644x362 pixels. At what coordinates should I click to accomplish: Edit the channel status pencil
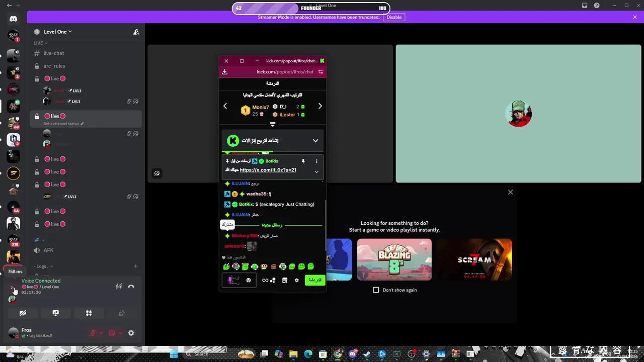coord(82,124)
